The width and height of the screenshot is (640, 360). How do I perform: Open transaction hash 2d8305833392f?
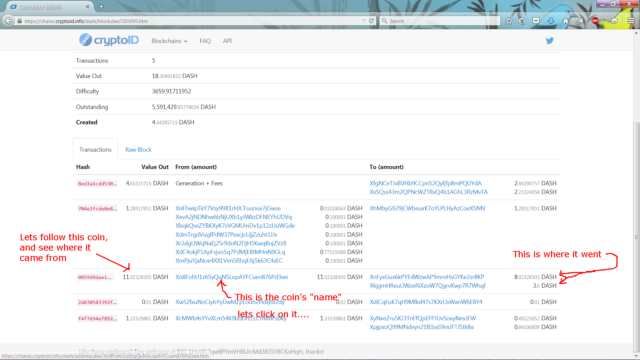[97, 302]
